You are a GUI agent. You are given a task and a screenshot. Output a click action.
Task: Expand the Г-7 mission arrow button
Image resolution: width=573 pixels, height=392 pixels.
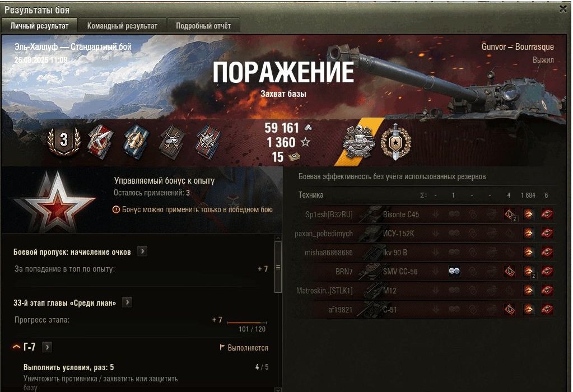tap(47, 347)
